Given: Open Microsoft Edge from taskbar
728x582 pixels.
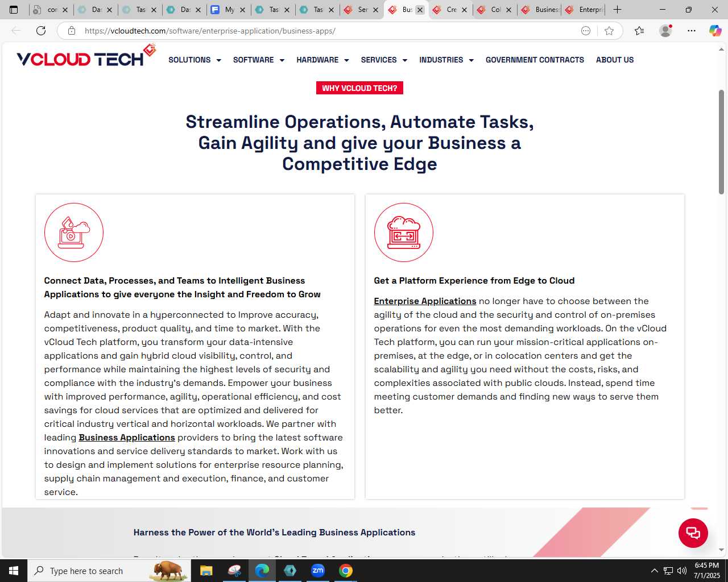Looking at the screenshot, I should tap(262, 571).
